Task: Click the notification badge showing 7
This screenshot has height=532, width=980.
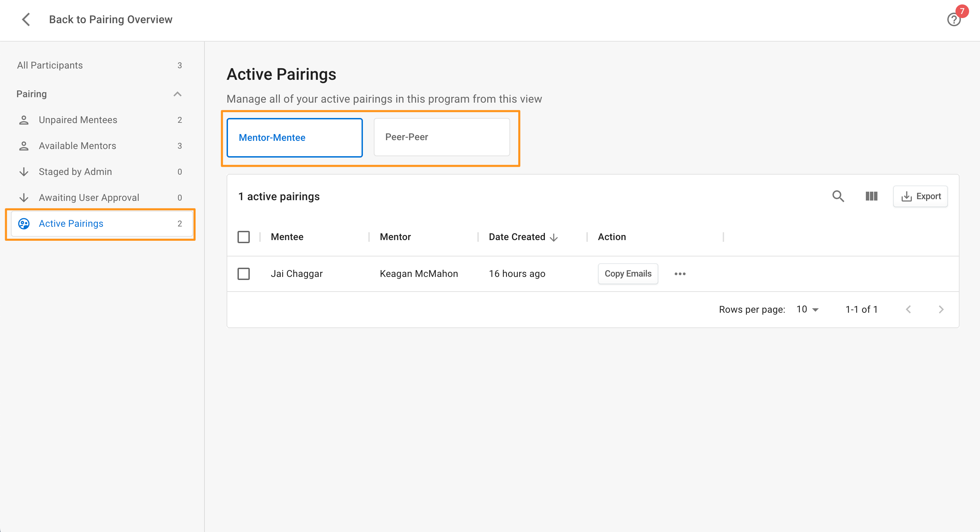Action: click(x=962, y=11)
